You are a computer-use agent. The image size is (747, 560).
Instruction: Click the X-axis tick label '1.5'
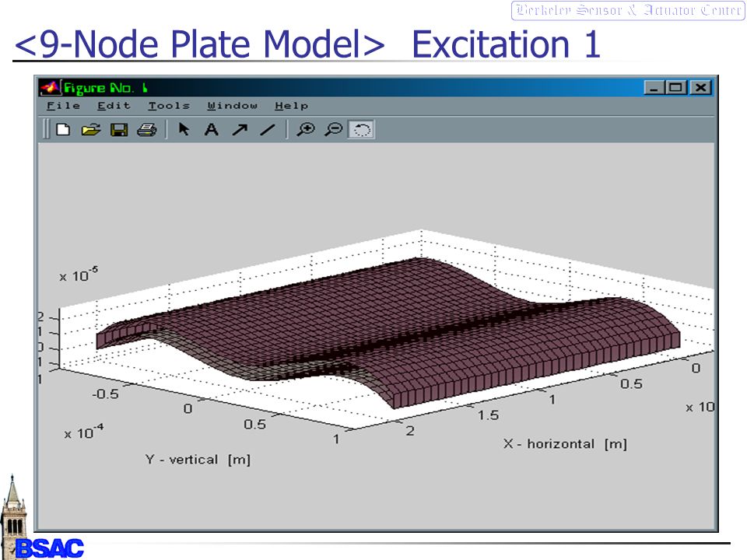[489, 415]
